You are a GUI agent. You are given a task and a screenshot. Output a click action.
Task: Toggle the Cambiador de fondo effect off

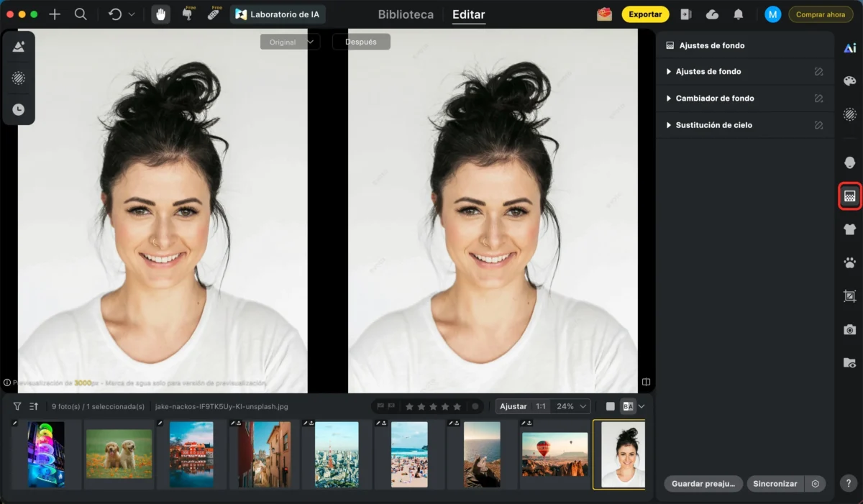click(x=818, y=98)
